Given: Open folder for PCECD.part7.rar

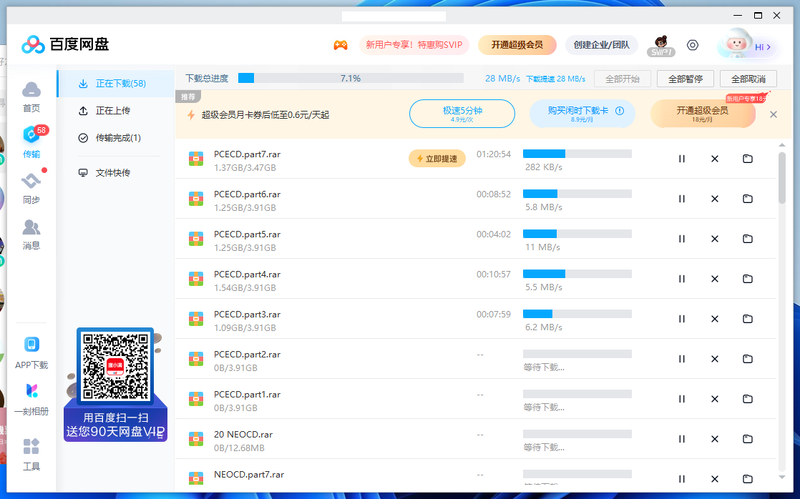Looking at the screenshot, I should tap(747, 159).
